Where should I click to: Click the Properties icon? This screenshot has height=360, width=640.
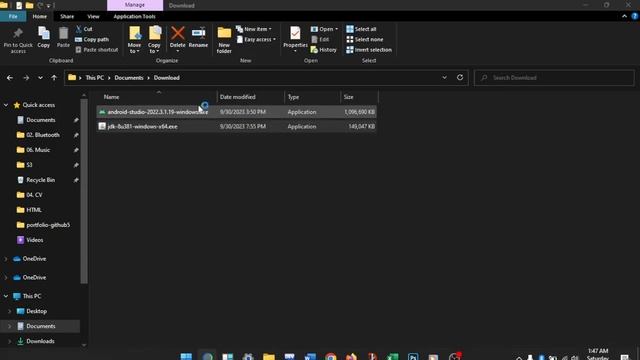tap(295, 33)
